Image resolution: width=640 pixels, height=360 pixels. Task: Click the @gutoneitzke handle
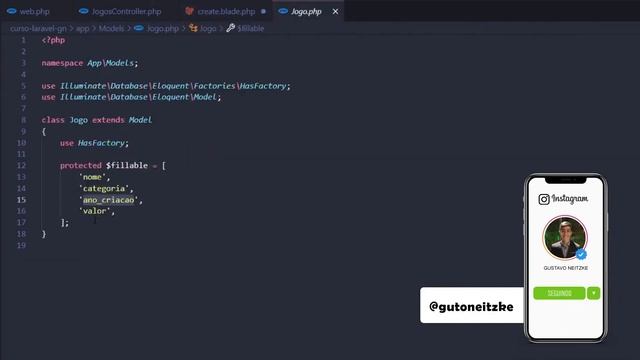[x=471, y=307]
